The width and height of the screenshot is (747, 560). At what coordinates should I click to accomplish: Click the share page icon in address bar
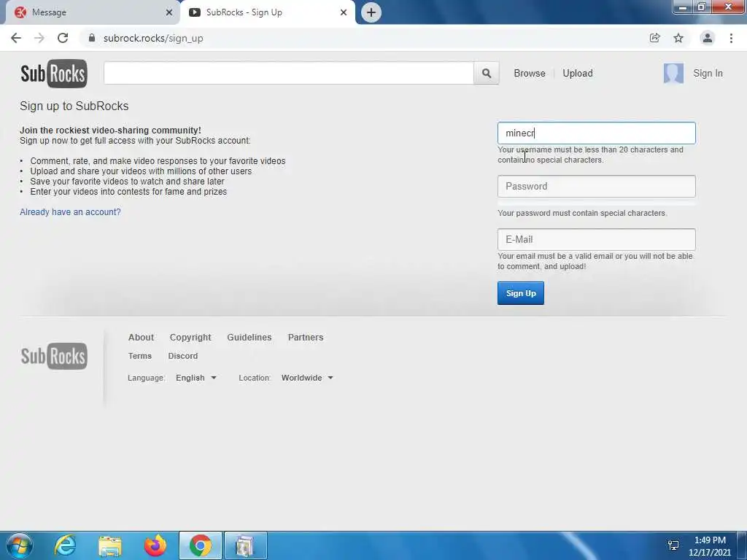[x=654, y=38]
